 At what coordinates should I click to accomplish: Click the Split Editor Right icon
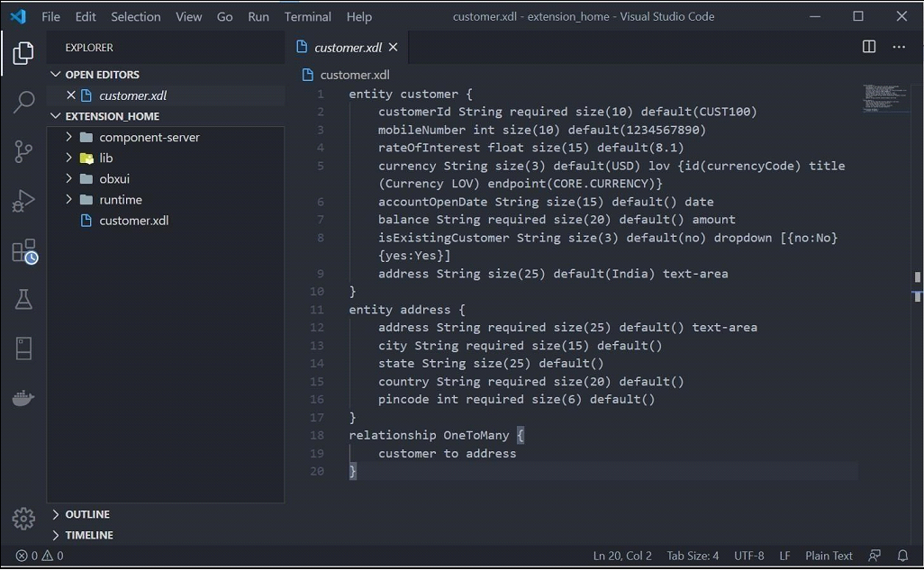pyautogui.click(x=868, y=47)
